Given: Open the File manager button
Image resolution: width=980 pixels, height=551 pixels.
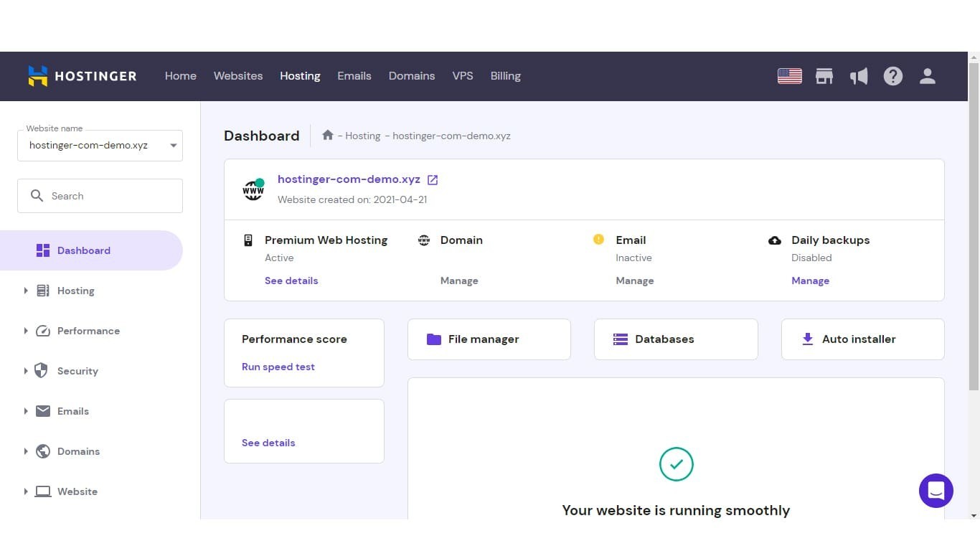Looking at the screenshot, I should [x=489, y=339].
